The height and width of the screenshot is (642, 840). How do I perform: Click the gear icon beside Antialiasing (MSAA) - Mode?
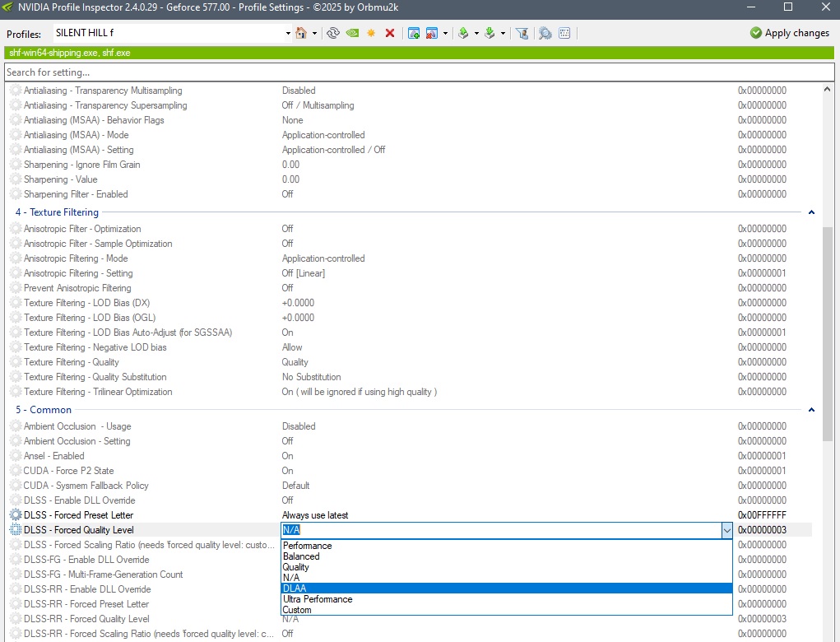(16, 135)
